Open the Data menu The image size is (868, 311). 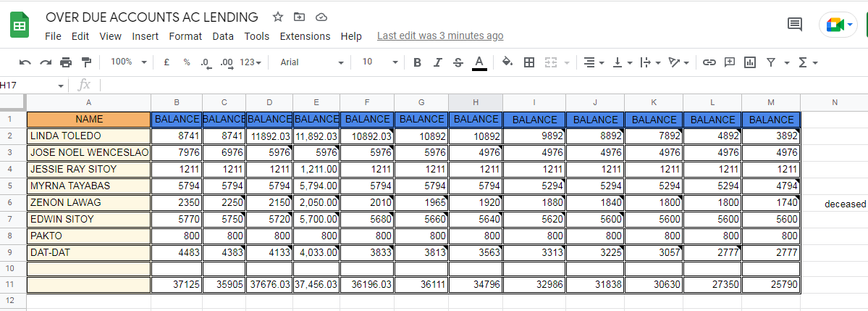click(222, 36)
